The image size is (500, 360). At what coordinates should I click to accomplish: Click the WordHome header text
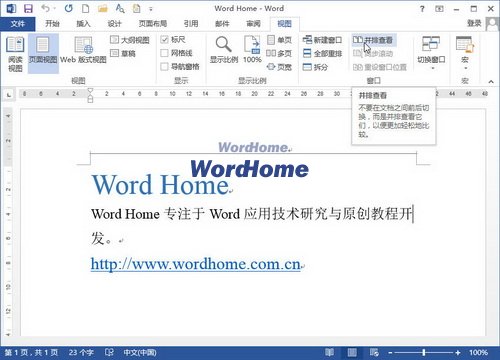click(x=253, y=147)
